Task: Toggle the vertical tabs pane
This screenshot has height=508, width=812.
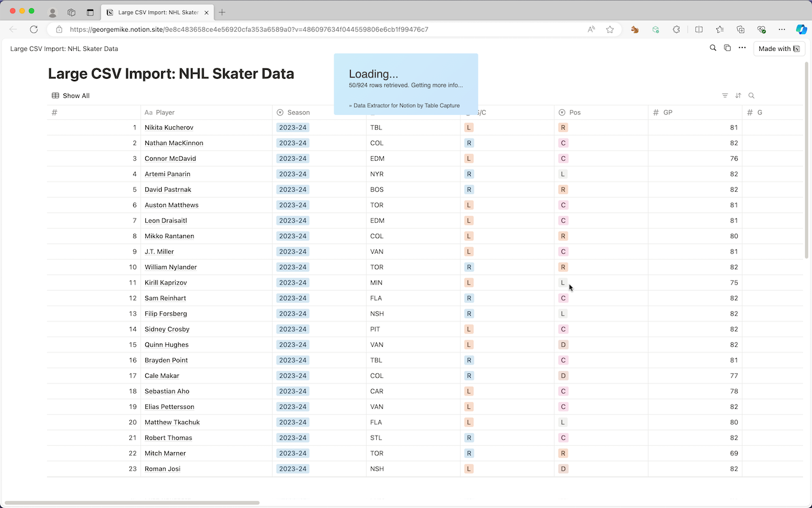Action: [x=90, y=12]
